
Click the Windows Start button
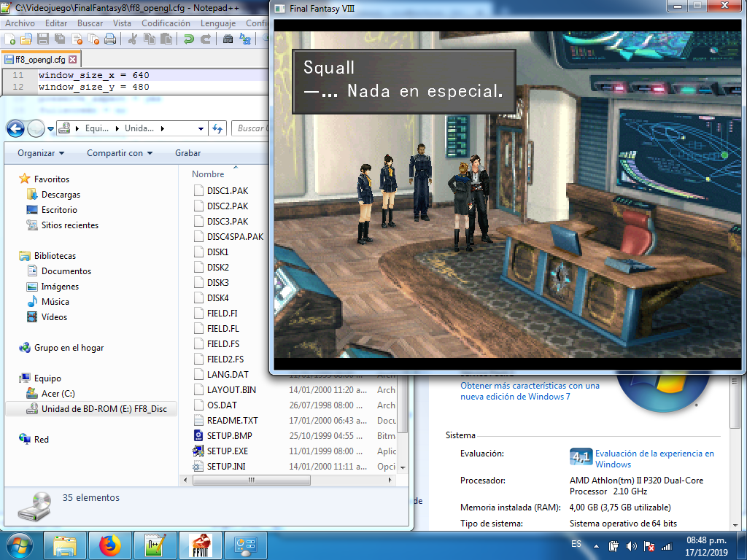20,545
